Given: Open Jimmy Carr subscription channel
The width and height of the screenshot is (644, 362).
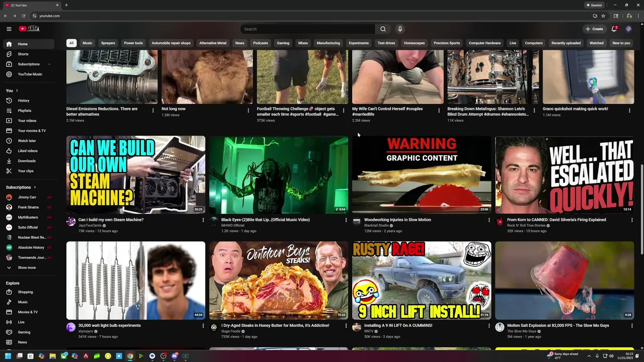Looking at the screenshot, I should [x=28, y=197].
